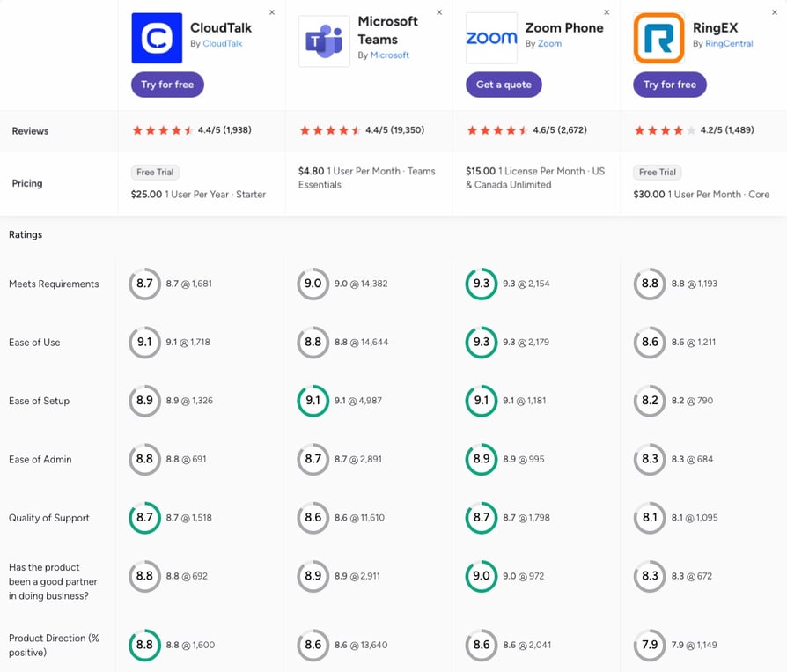Screen dimensions: 787x672
Task: Remove Microsoft Teams from comparison
Action: 439,12
